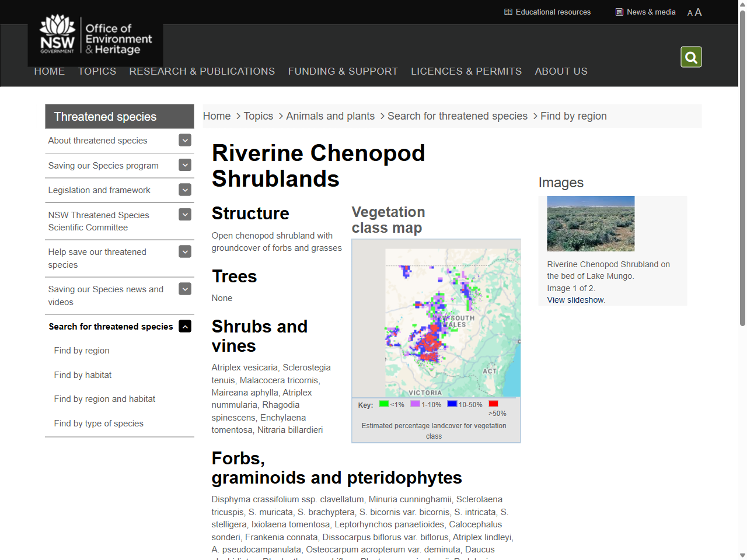The width and height of the screenshot is (747, 560).
Task: Open FUNDING & SUPPORT menu
Action: click(x=343, y=71)
